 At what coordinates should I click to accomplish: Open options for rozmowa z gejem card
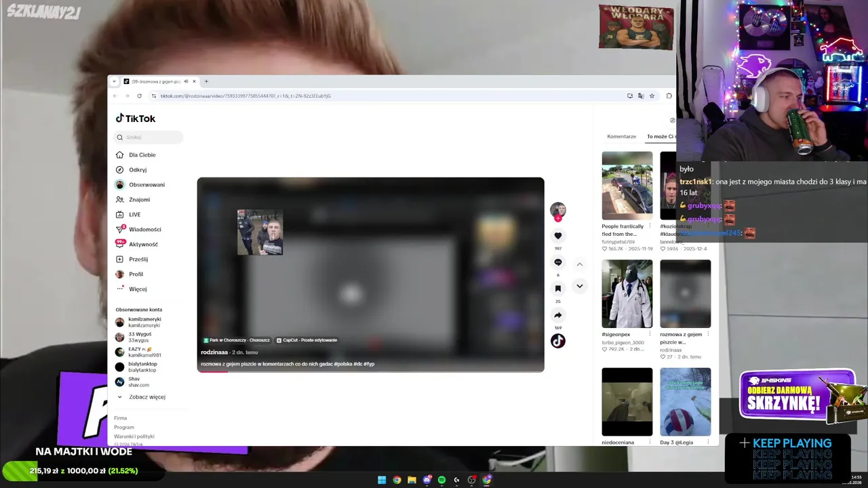click(x=709, y=334)
